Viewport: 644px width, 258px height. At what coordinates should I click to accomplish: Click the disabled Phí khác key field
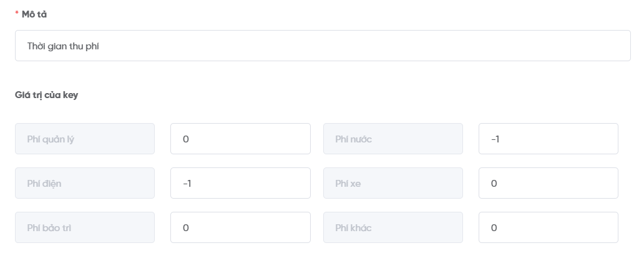pyautogui.click(x=393, y=227)
